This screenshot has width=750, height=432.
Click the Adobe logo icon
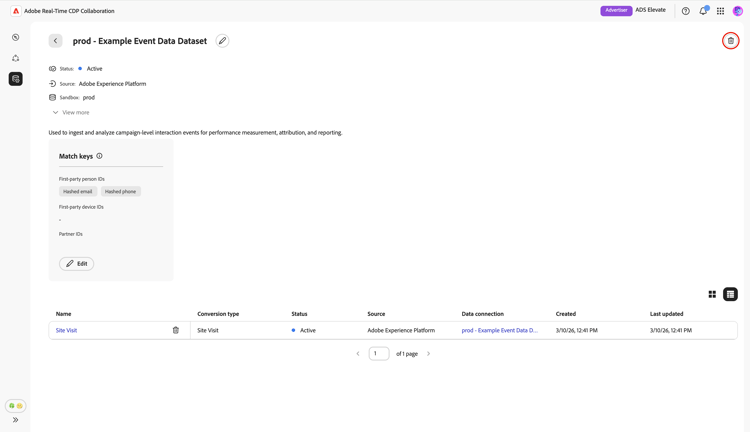(x=16, y=11)
